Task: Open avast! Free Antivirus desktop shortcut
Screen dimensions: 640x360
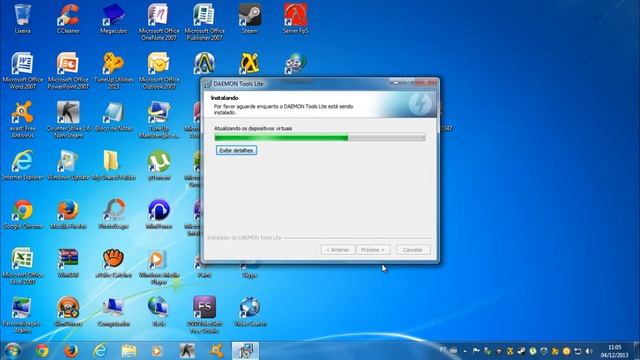Action: 22,120
